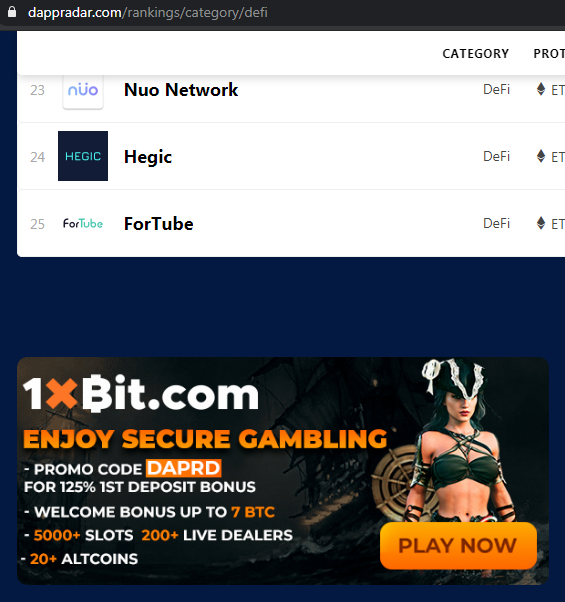Click the DAPRD promo code highlight

coord(183,468)
